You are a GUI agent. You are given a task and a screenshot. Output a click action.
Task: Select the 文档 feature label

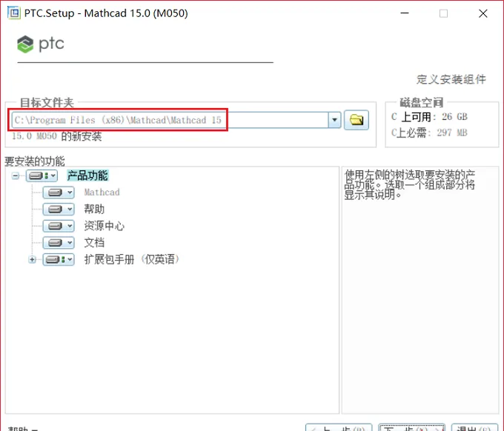[94, 242]
